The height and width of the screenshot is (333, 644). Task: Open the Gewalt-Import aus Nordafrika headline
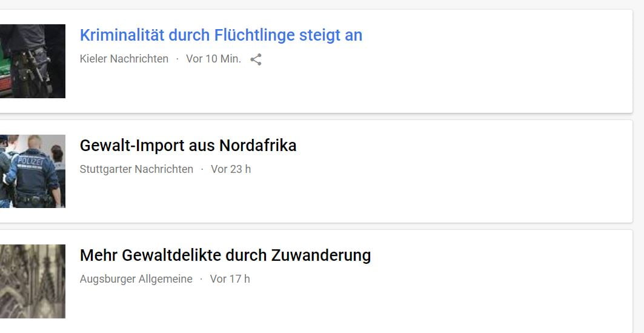188,146
